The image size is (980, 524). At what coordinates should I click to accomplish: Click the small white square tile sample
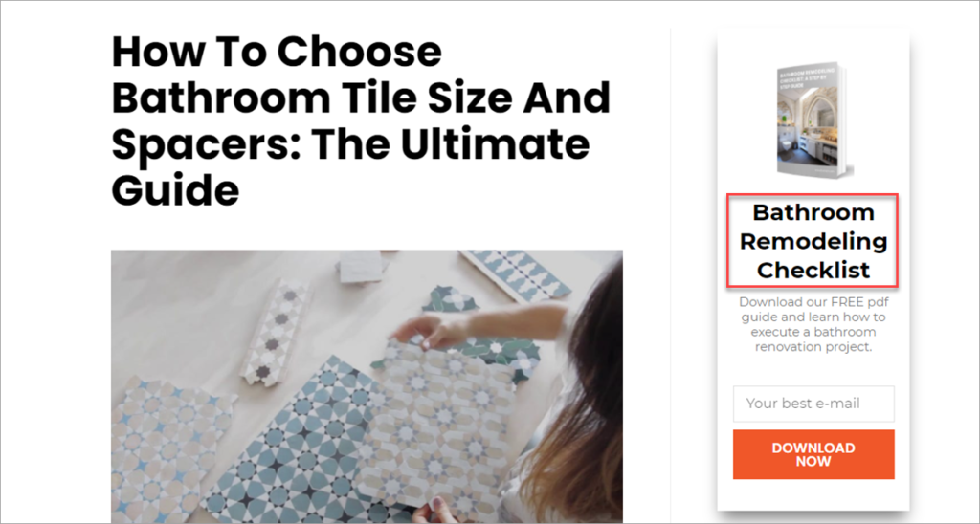coord(361,266)
